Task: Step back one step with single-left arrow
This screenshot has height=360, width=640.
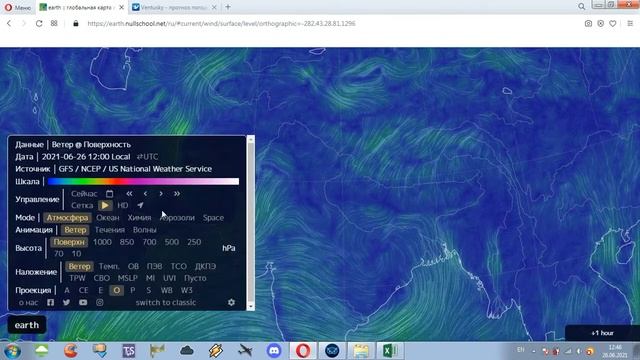Action: point(145,193)
